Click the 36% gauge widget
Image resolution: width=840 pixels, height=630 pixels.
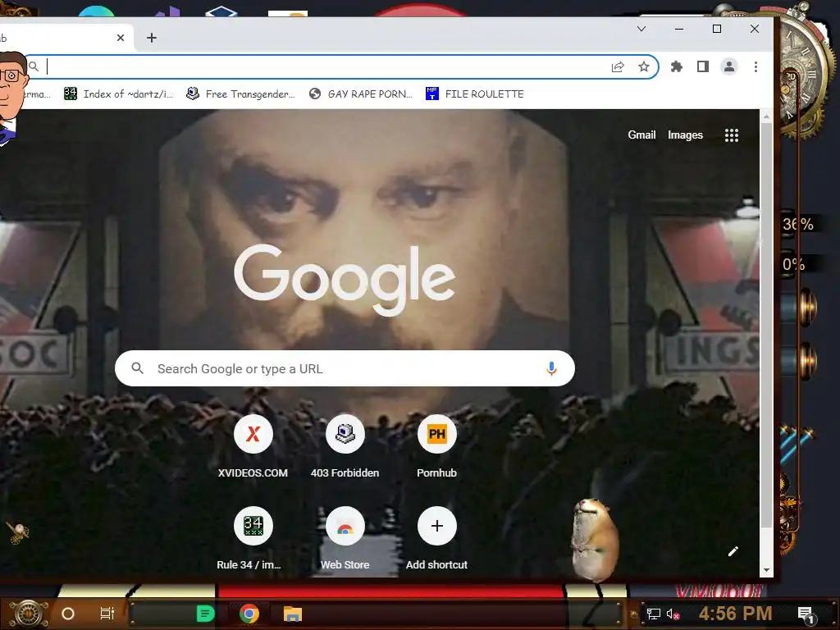click(798, 224)
